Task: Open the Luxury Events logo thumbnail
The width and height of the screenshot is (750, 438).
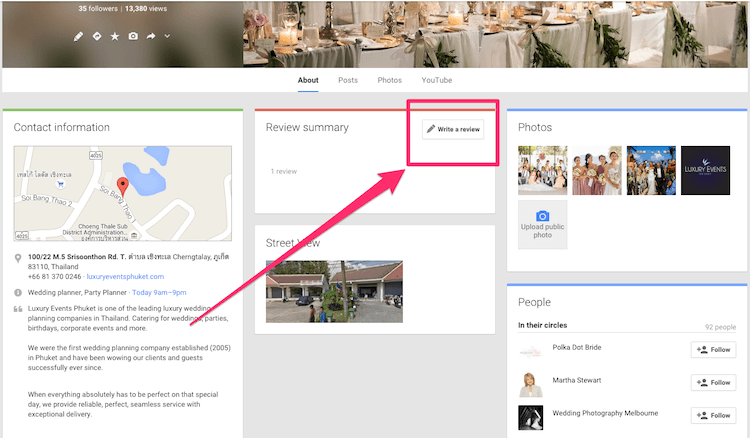Action: click(x=706, y=170)
